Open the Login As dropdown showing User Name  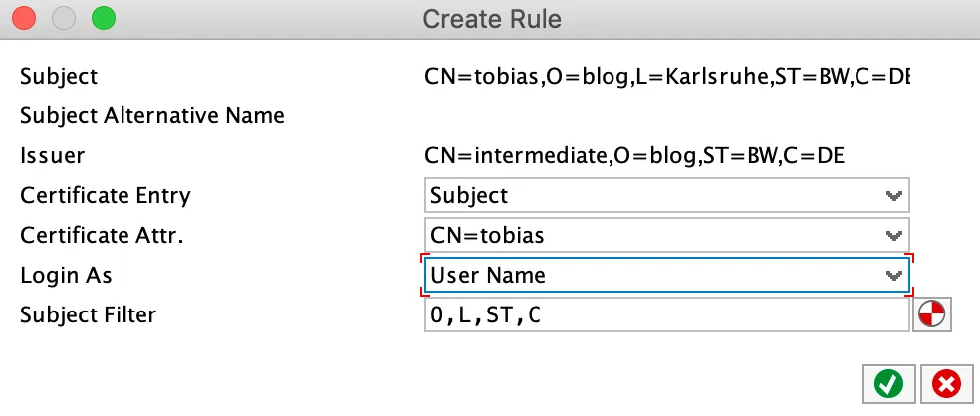coord(666,276)
